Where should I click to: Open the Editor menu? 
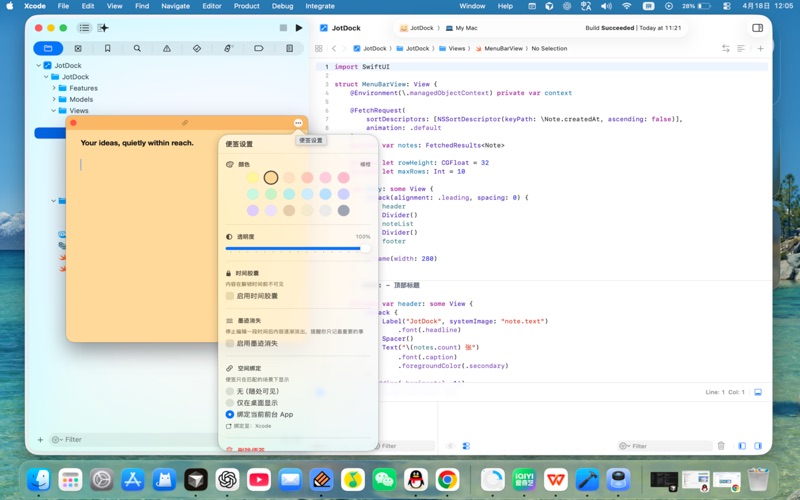(x=212, y=6)
